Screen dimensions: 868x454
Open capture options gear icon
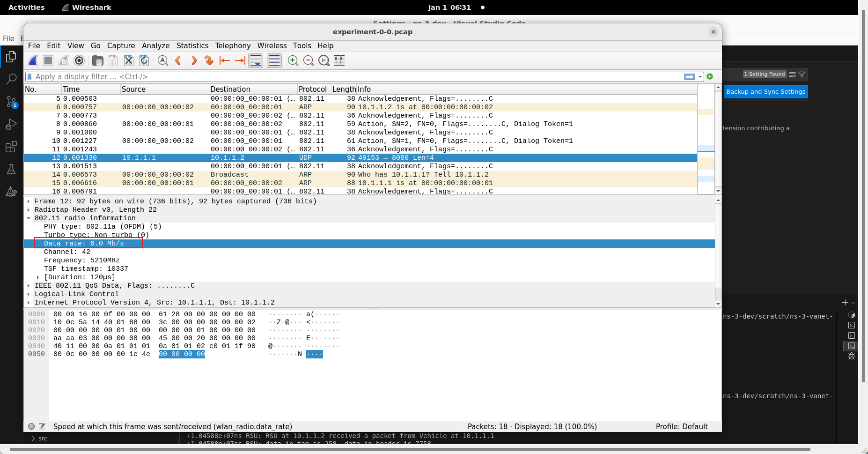(x=79, y=60)
